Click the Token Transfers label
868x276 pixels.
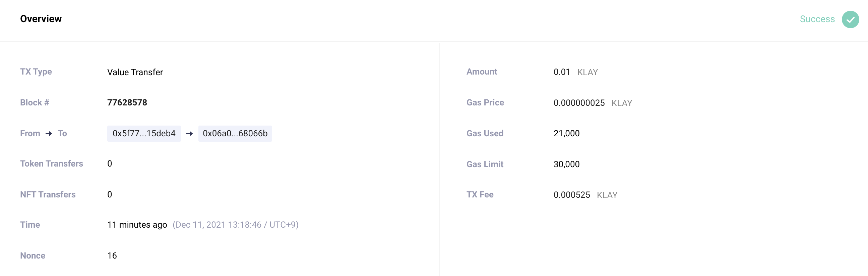coord(52,164)
